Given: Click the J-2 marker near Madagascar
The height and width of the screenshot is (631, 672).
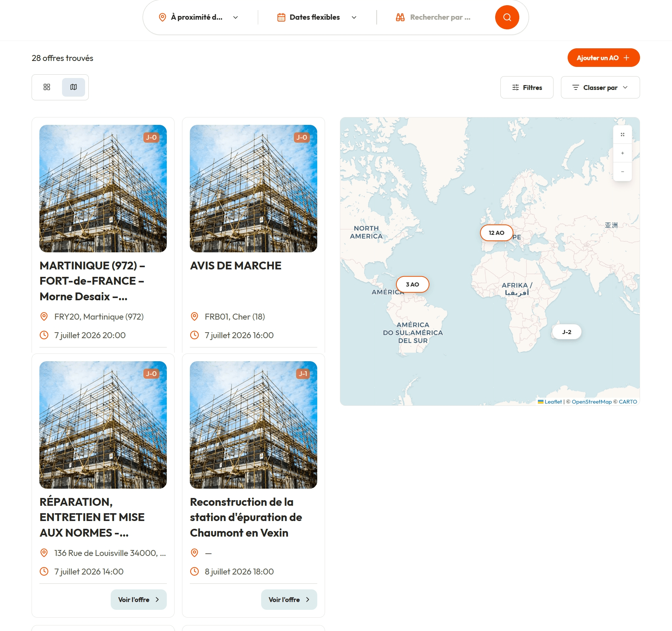Looking at the screenshot, I should click(567, 332).
